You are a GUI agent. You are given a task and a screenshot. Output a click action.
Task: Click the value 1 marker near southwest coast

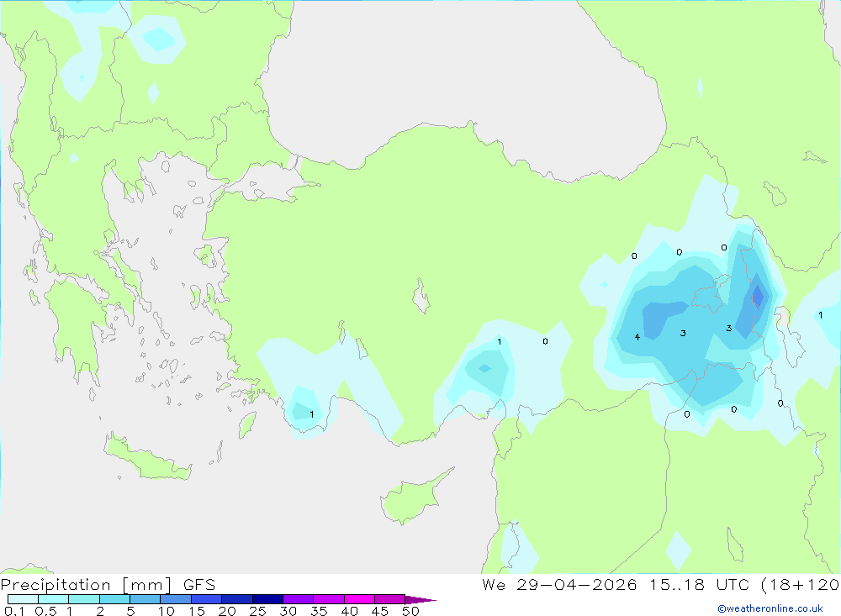312,414
